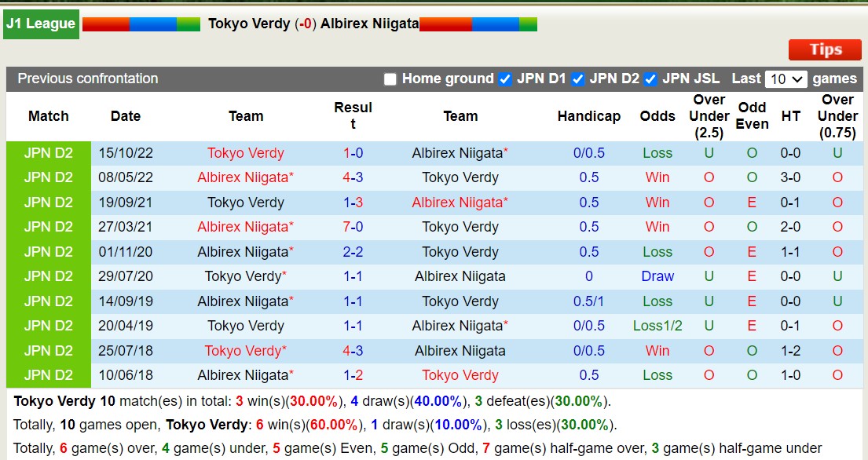Click the JPN D2 badge beside the 08/05/22 match
Image resolution: width=868 pixels, height=460 pixels.
(x=48, y=177)
